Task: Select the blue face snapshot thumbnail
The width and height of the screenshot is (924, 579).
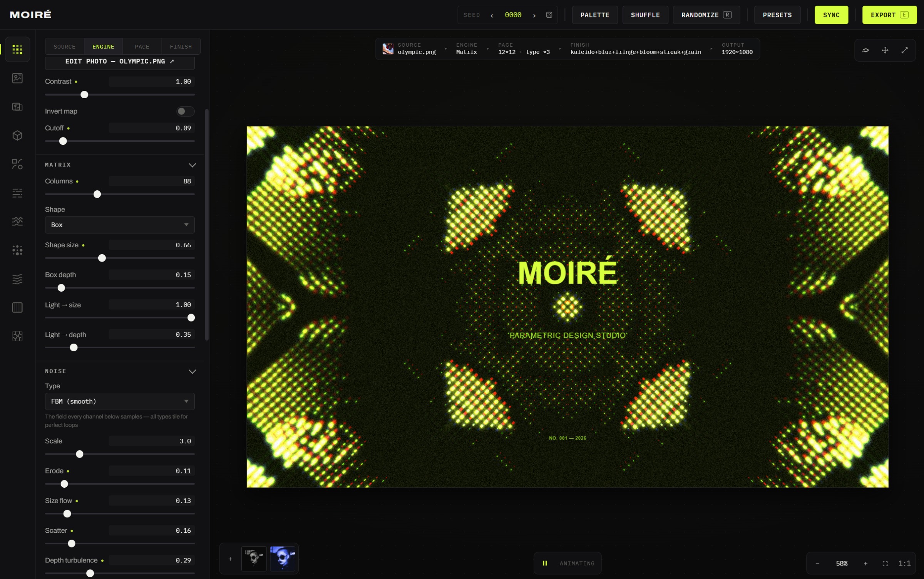Action: click(283, 559)
